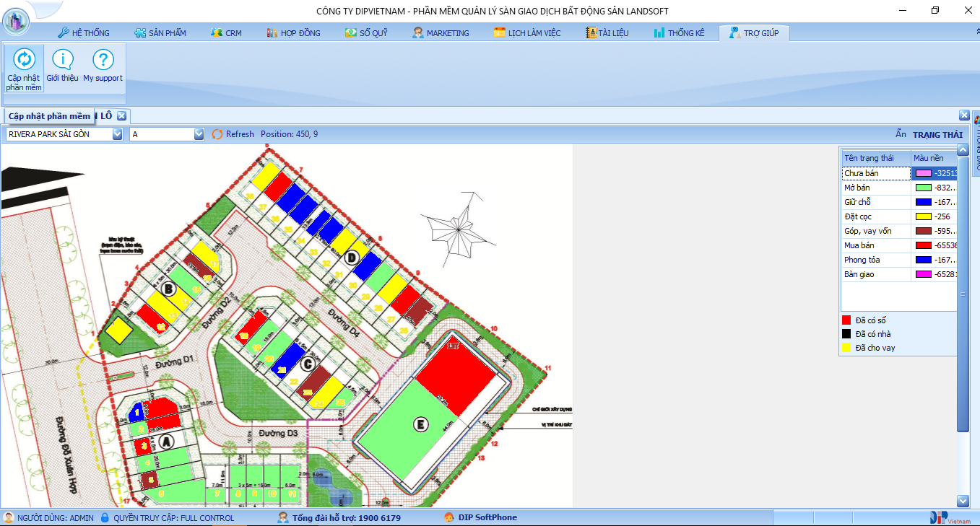Select the Góp, vay vốn status row
The width and height of the screenshot is (980, 526).
point(899,231)
